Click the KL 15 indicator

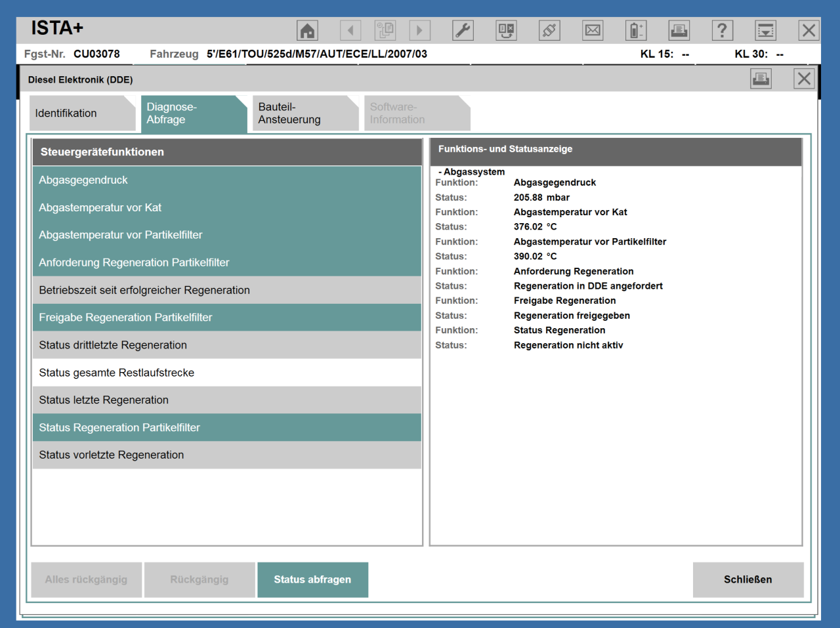click(665, 54)
